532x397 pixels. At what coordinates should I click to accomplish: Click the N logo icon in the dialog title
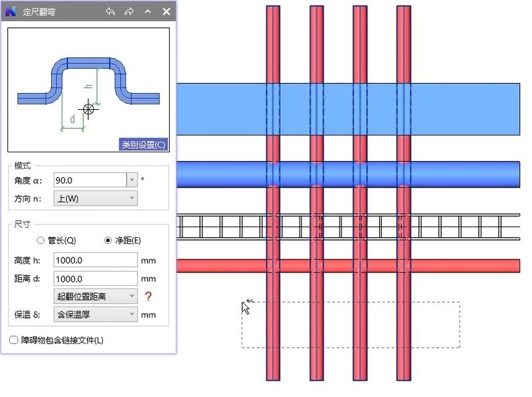[11, 12]
